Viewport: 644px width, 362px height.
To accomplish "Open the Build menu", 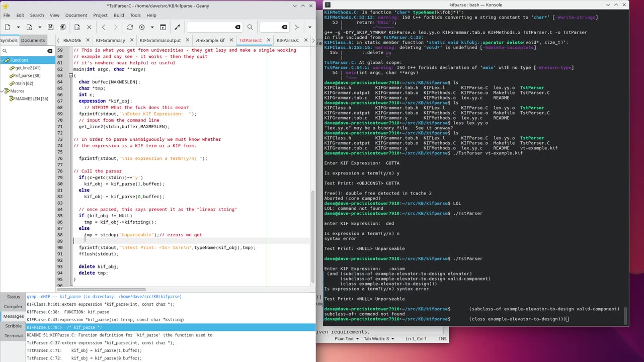I will (x=119, y=15).
